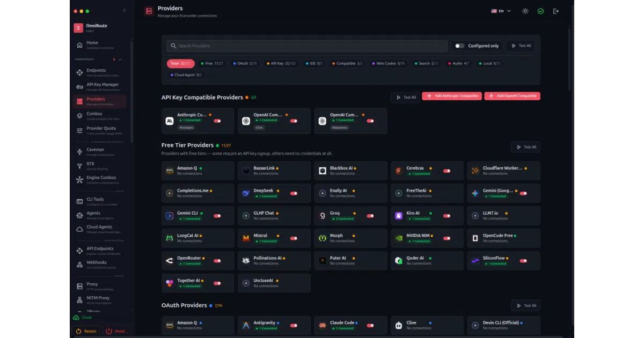Open the Home dashboard icon in sidebar
The image size is (644, 338).
click(x=79, y=45)
